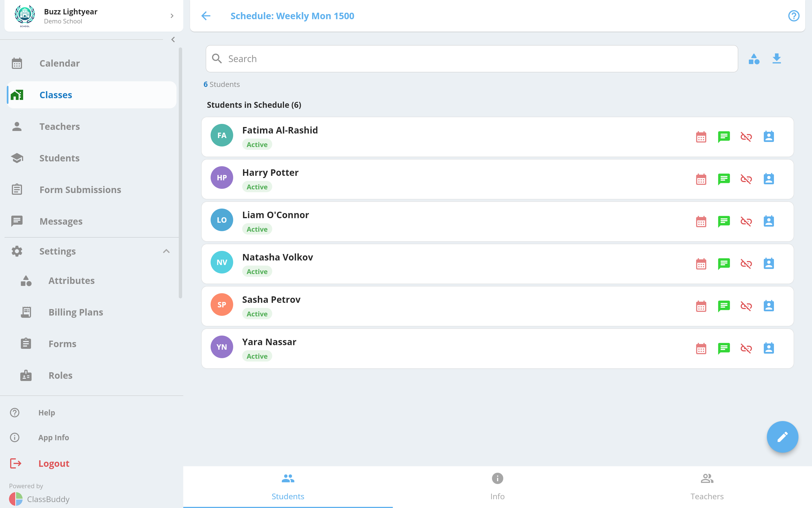The height and width of the screenshot is (508, 812).
Task: Click the sidebar vertical scrollbar
Action: [x=180, y=173]
